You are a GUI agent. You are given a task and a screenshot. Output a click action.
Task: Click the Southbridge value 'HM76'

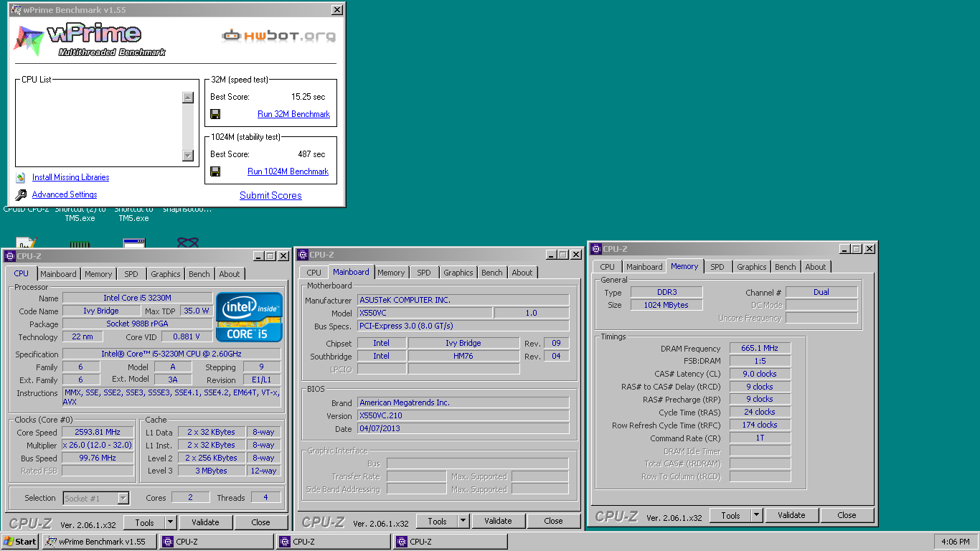[x=463, y=356]
